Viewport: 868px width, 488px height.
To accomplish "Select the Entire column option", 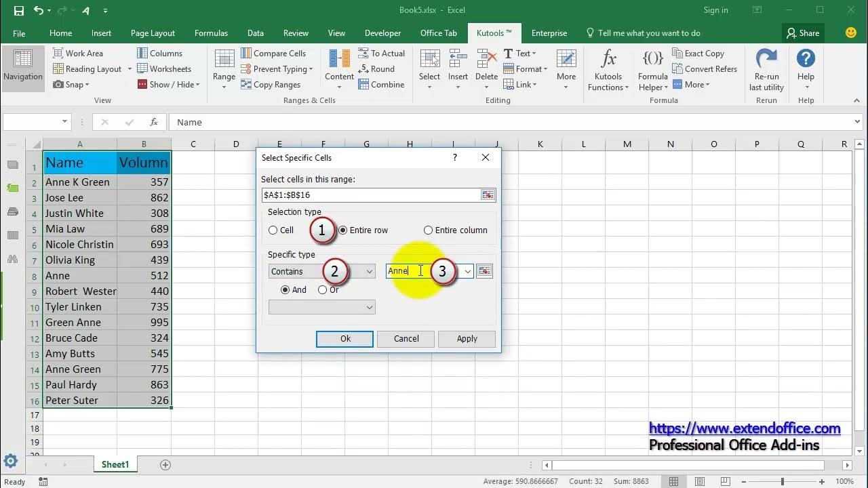I will pos(456,230).
